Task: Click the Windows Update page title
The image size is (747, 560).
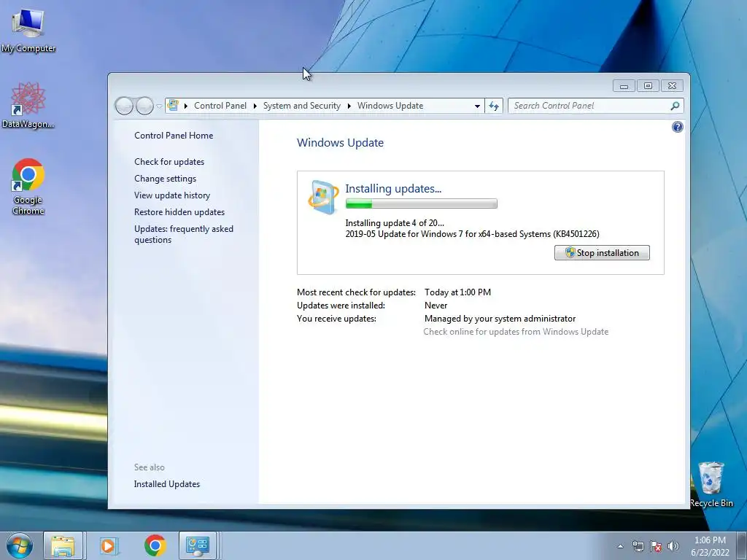Action: 340,142
